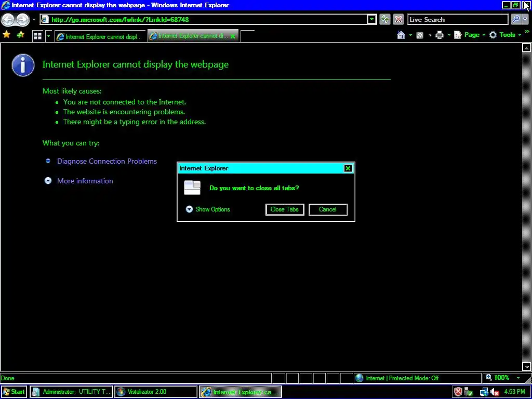Stop loading with the red X icon
532x399 pixels.
point(398,19)
